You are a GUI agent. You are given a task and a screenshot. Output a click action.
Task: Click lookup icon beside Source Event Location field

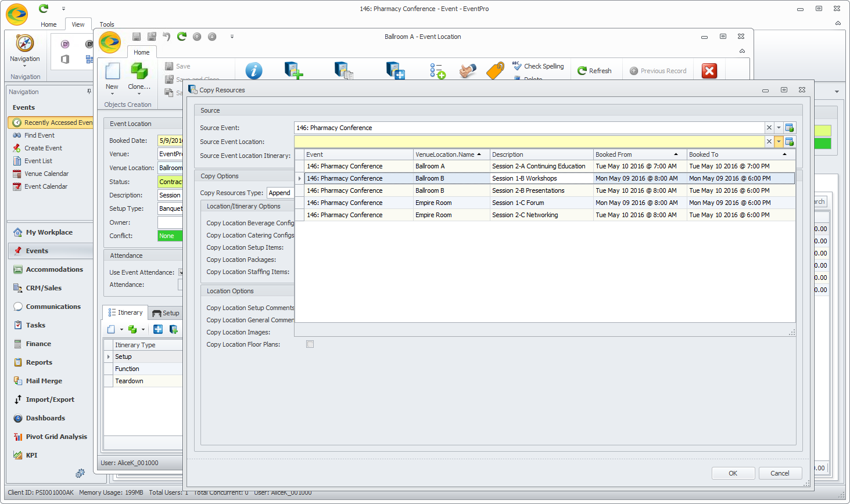pyautogui.click(x=790, y=142)
